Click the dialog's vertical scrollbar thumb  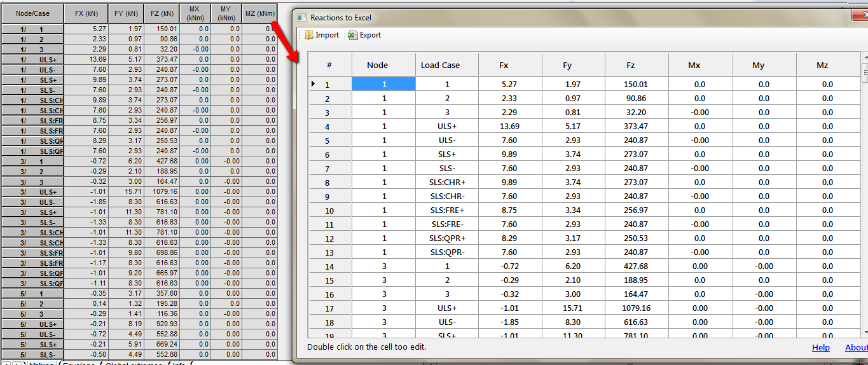tap(865, 72)
